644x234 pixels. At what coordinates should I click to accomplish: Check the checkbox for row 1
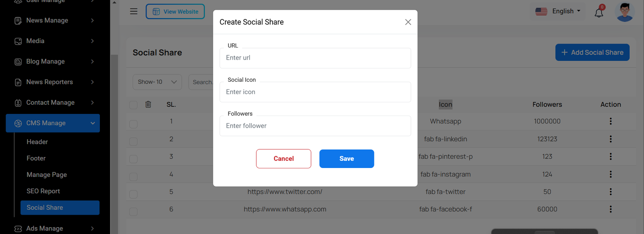point(133,124)
